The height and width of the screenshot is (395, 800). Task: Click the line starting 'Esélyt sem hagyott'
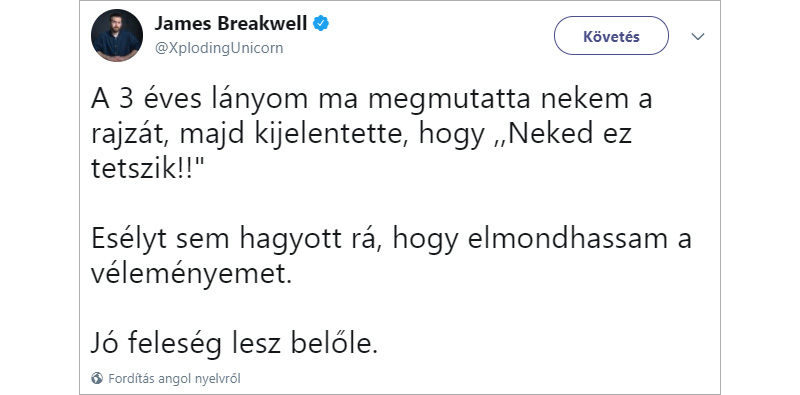391,240
